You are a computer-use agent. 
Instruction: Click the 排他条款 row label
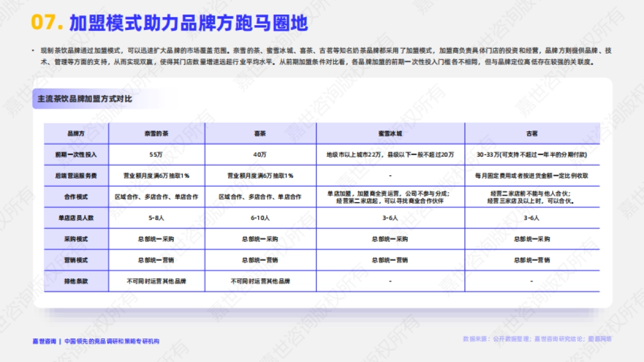click(78, 281)
